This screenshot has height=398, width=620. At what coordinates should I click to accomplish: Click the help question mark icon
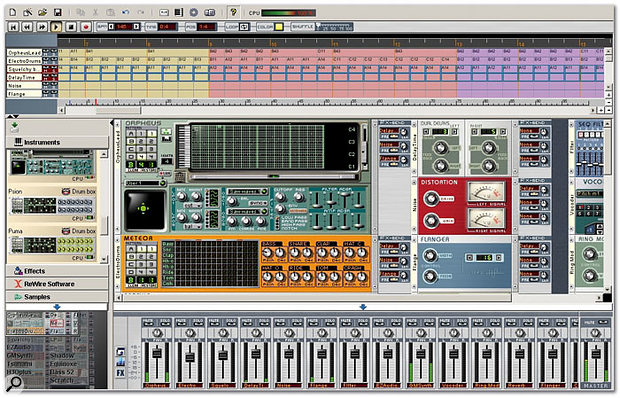click(234, 13)
